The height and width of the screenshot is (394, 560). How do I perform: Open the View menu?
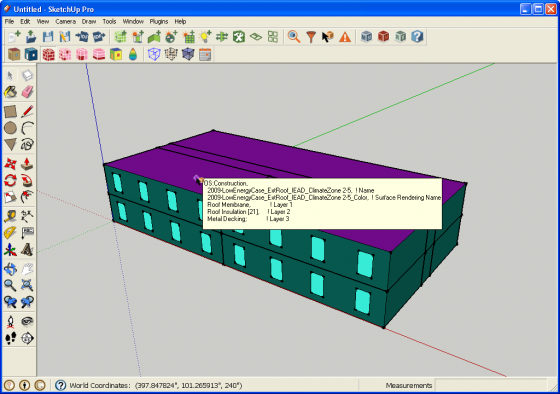tap(43, 21)
